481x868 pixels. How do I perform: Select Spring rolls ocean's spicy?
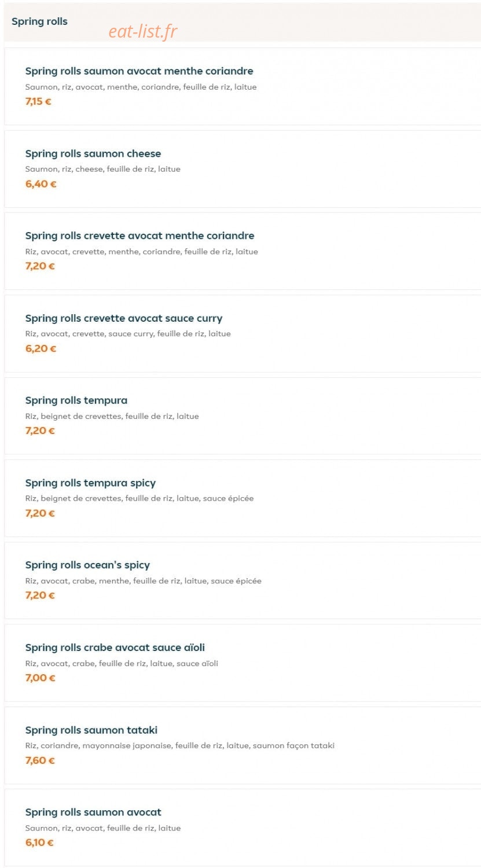[x=87, y=565]
